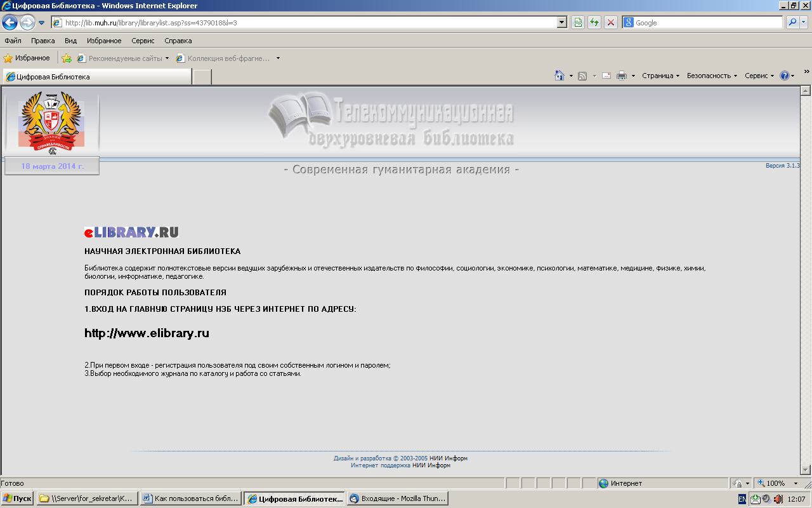Open the recent pages dropdown arrow

click(x=42, y=23)
